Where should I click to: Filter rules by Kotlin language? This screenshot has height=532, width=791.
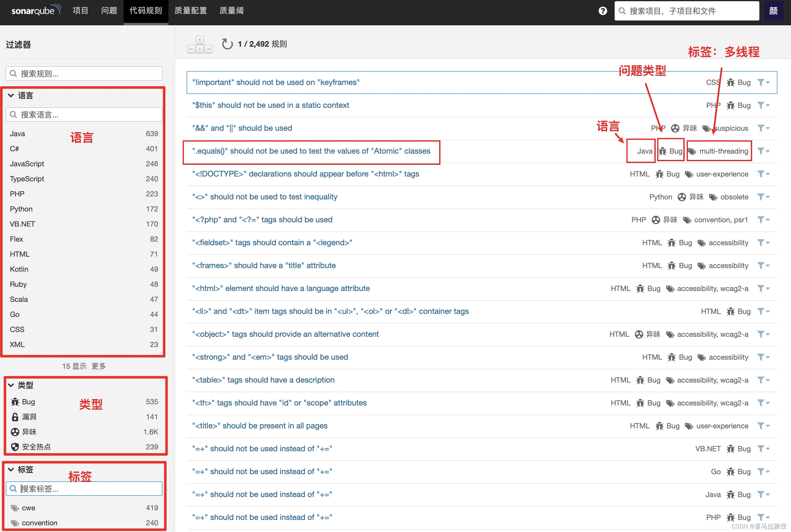tap(84, 269)
